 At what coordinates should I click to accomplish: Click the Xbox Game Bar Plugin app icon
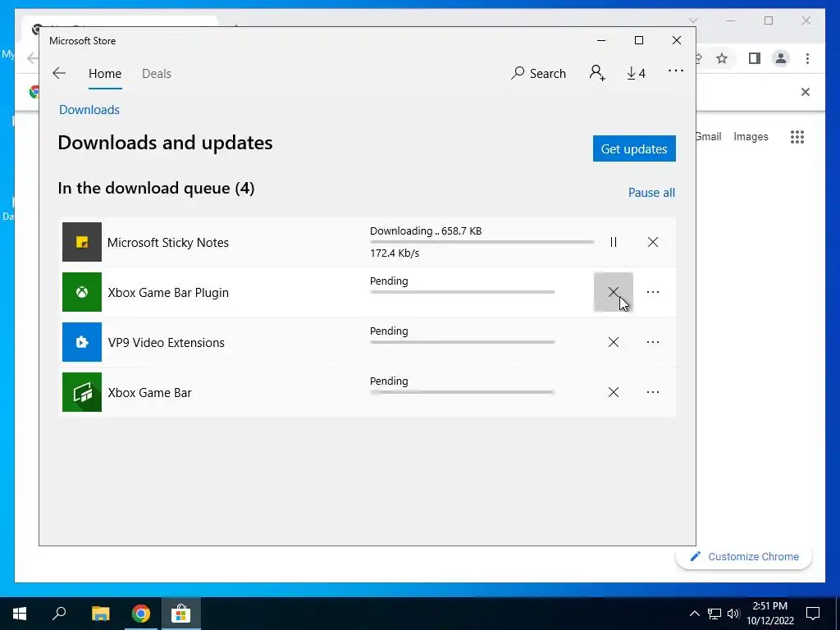tap(82, 292)
